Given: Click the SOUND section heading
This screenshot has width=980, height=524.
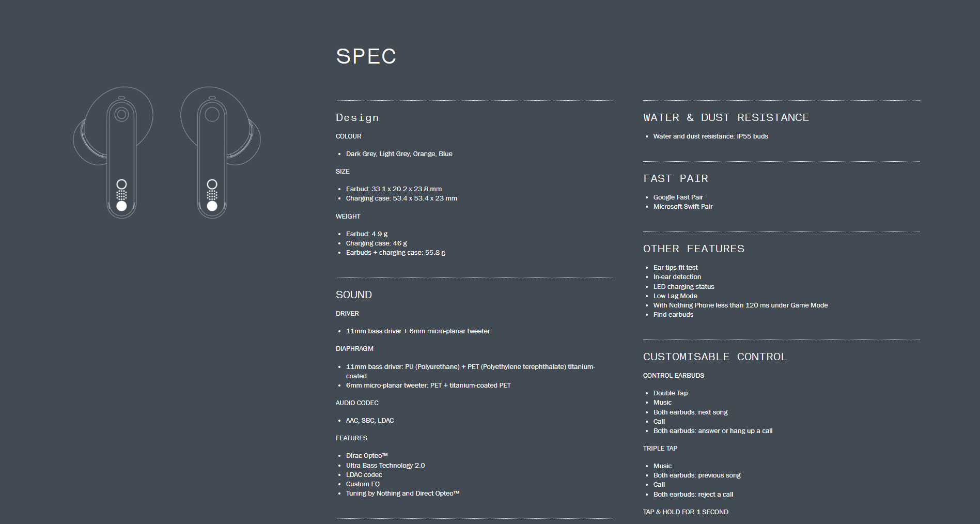Looking at the screenshot, I should click(x=354, y=295).
